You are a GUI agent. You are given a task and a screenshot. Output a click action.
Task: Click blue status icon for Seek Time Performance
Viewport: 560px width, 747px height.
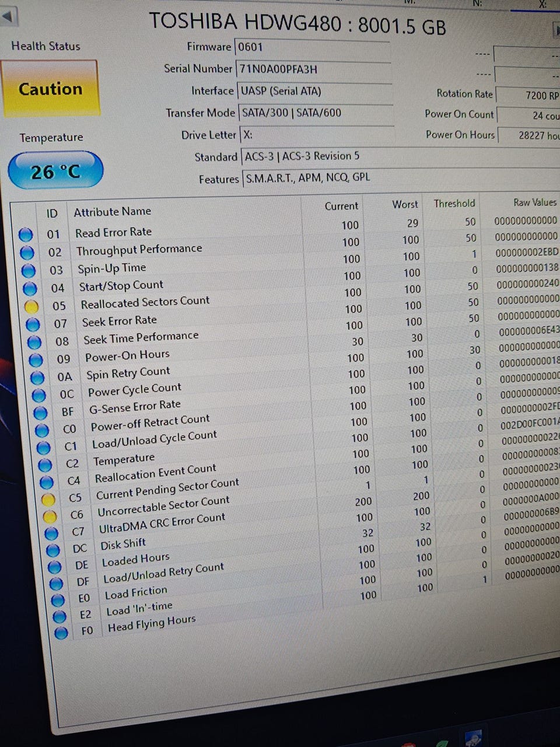[34, 342]
